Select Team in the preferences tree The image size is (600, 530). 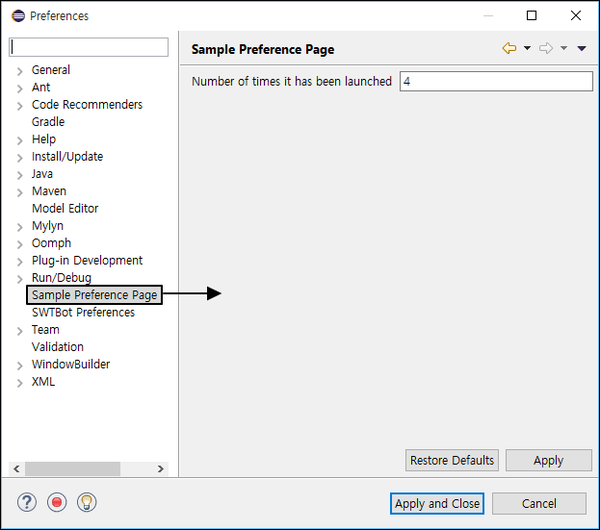pos(46,329)
